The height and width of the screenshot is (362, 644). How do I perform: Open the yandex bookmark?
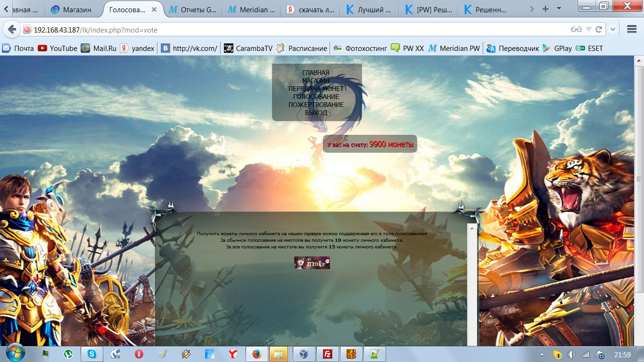[x=137, y=48]
